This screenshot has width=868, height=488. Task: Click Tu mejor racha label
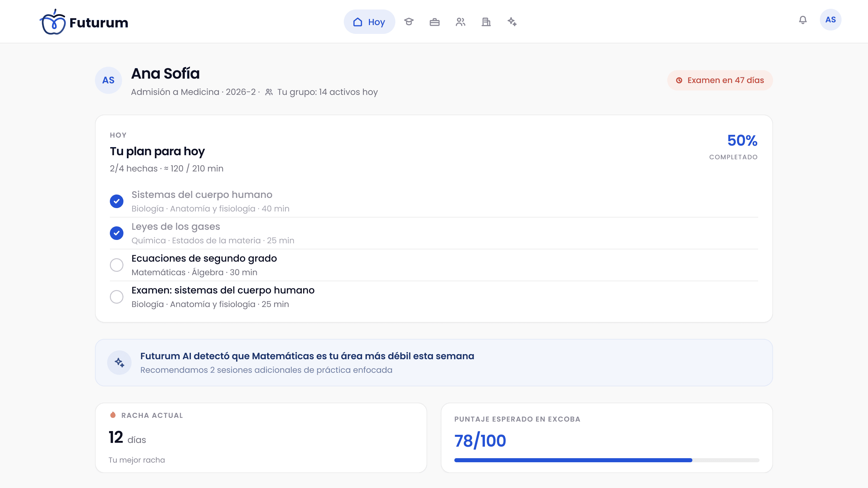coord(137,460)
